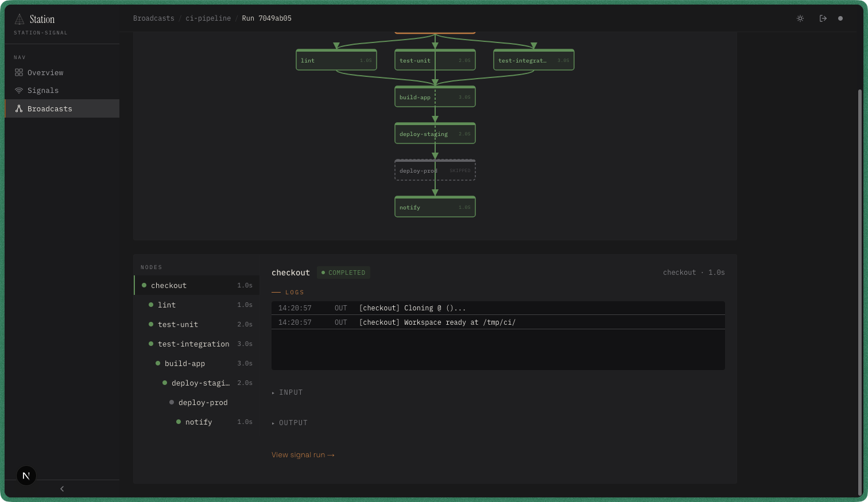The image size is (868, 502).
Task: Click the N avatar circle at bottom left
Action: point(26,475)
